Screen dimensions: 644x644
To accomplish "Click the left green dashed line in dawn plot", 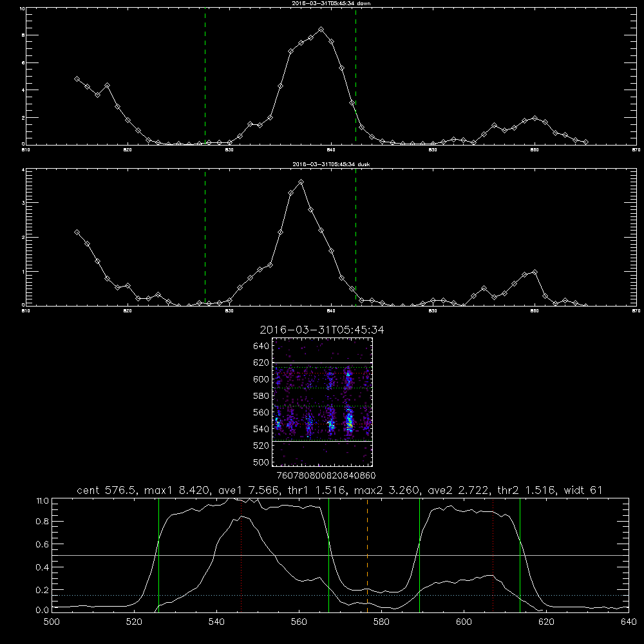I will 205,77.
